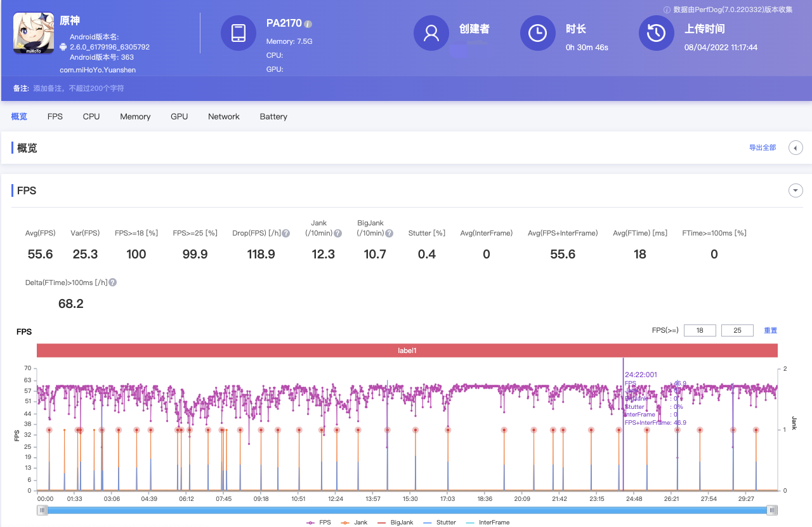
Task: Click the 重置 reset link
Action: point(770,330)
